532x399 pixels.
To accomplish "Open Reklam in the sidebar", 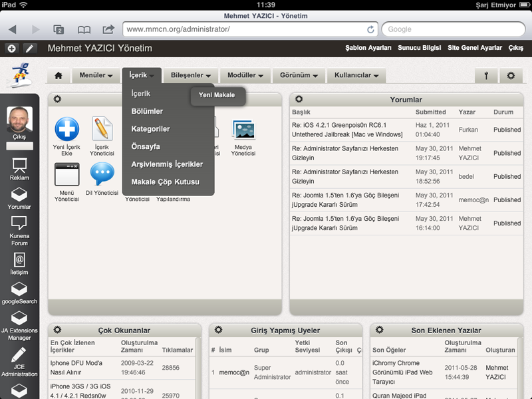I will [x=19, y=169].
